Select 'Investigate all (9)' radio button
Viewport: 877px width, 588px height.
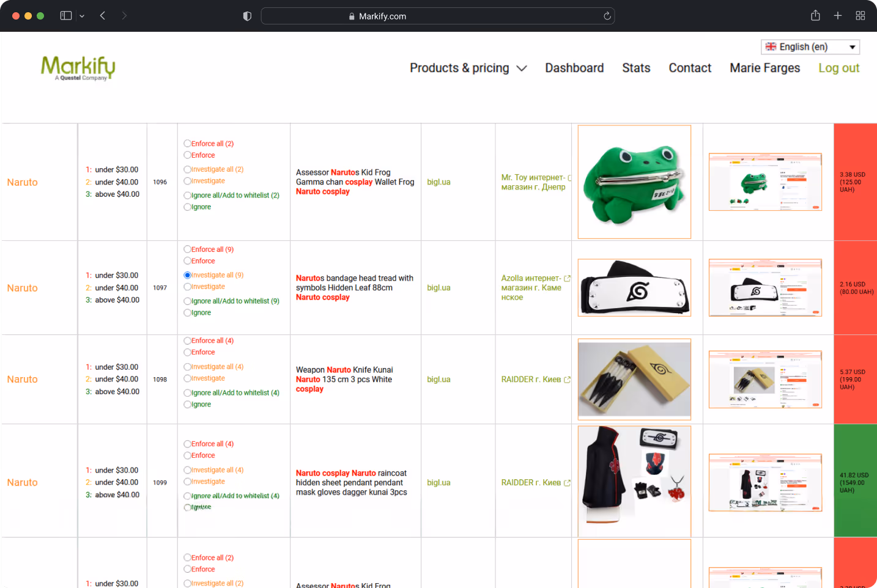(188, 275)
